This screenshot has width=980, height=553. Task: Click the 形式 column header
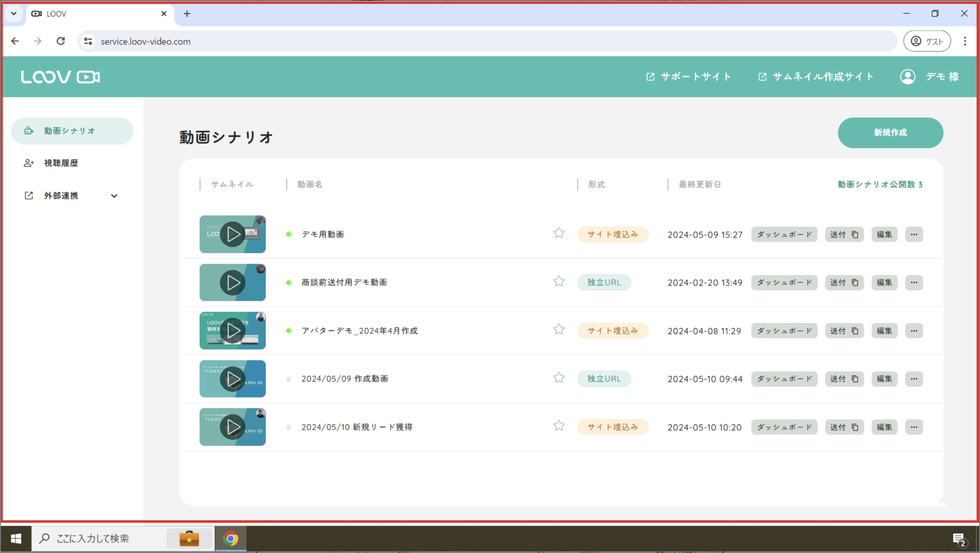(x=597, y=184)
